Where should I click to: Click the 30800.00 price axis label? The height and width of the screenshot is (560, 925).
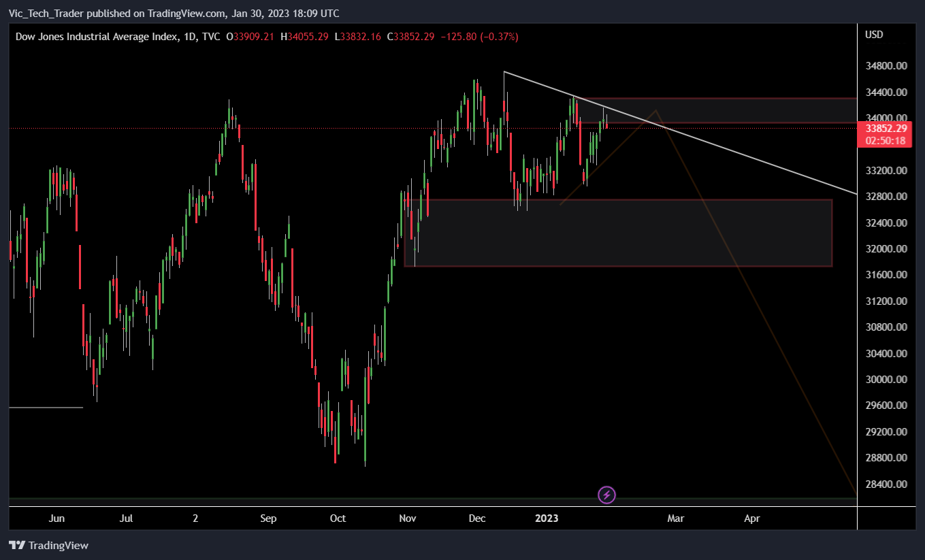click(886, 327)
